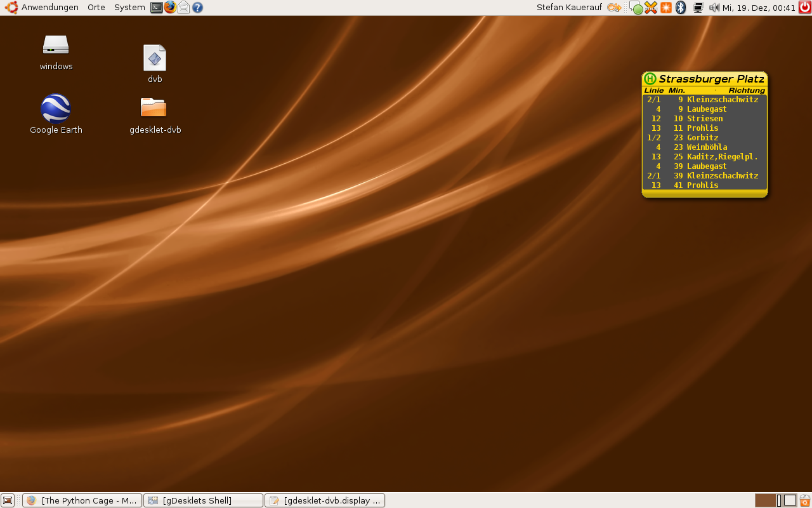Image resolution: width=812 pixels, height=508 pixels.
Task: Click the show desktop button in bottom panel
Action: point(8,500)
